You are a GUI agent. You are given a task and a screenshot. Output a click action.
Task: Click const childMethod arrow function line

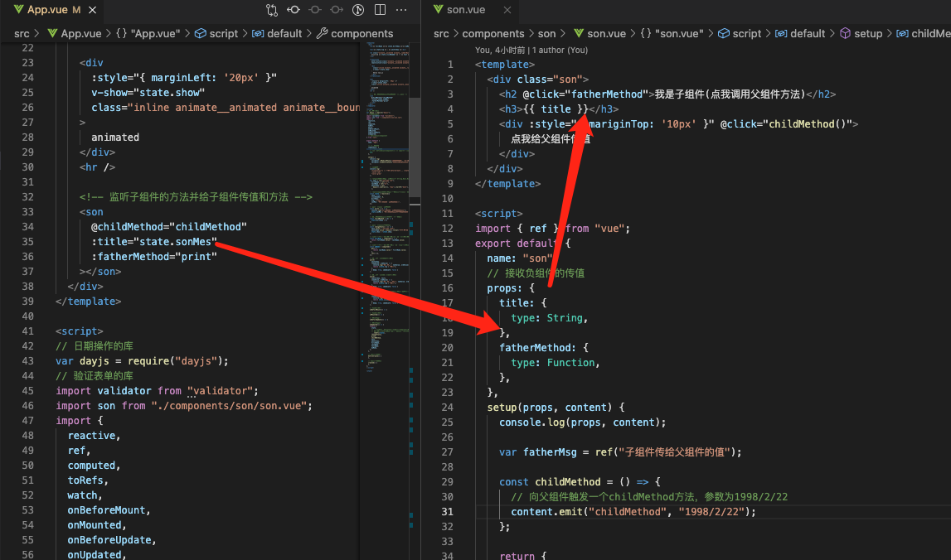580,482
